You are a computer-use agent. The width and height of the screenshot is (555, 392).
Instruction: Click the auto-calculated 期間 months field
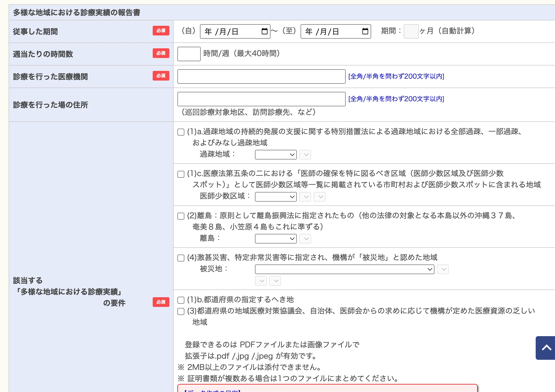pos(411,31)
